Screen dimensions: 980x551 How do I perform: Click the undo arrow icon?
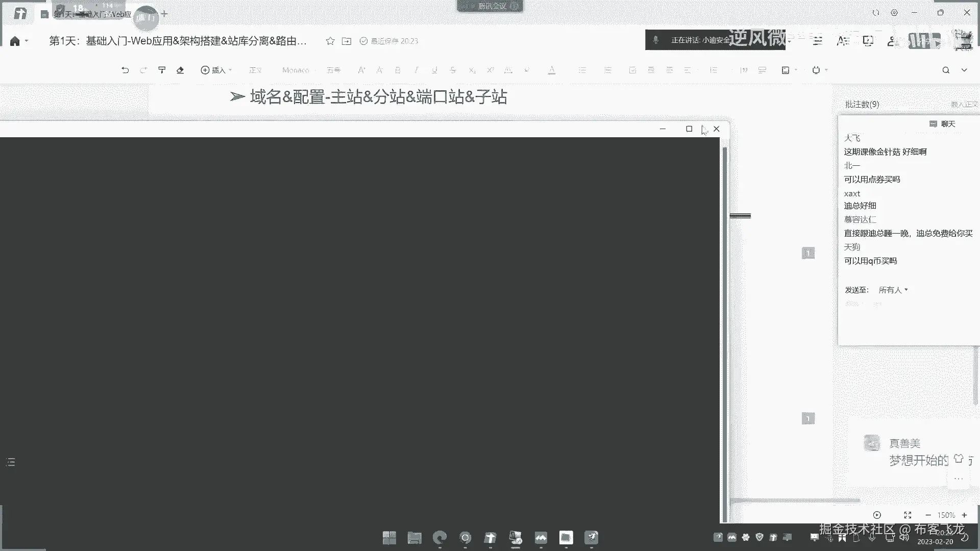pyautogui.click(x=125, y=70)
